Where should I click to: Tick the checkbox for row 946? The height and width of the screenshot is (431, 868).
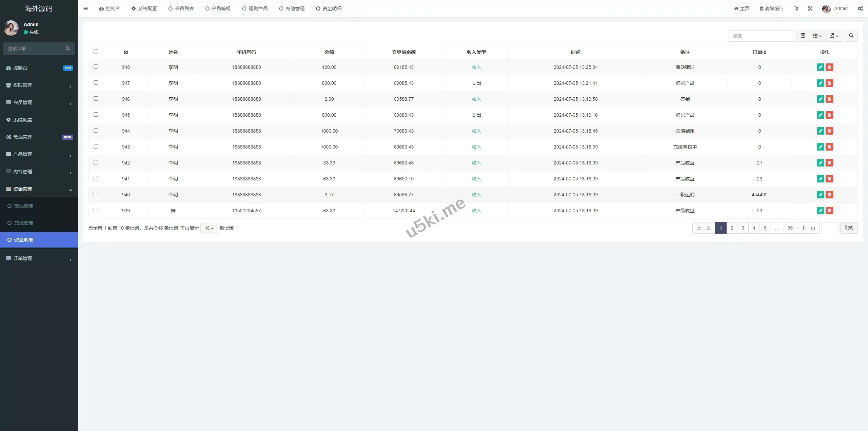(x=96, y=99)
